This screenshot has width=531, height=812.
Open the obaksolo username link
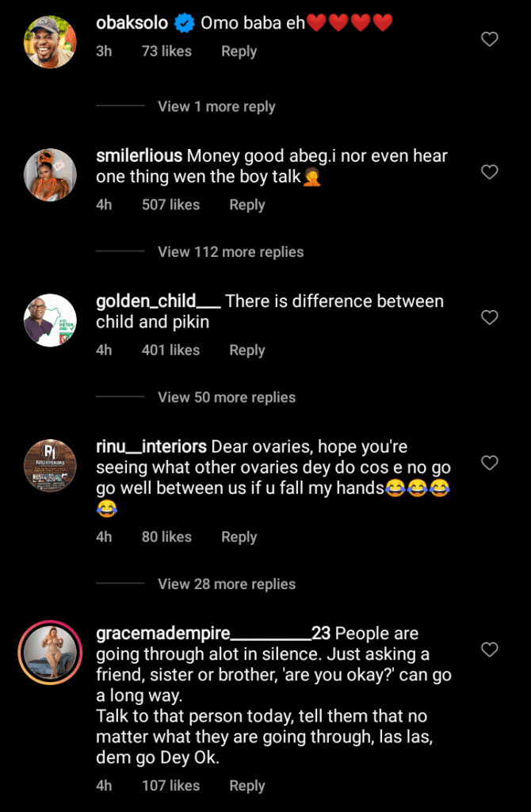[x=132, y=23]
